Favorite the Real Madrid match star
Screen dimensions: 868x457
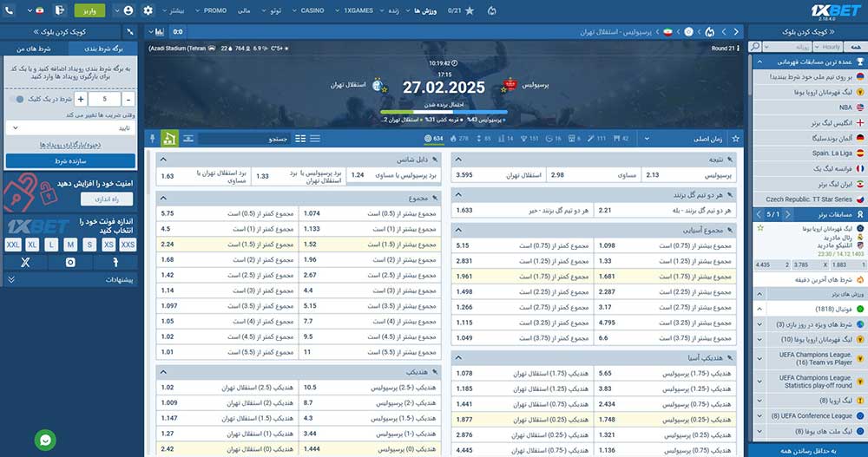(760, 228)
